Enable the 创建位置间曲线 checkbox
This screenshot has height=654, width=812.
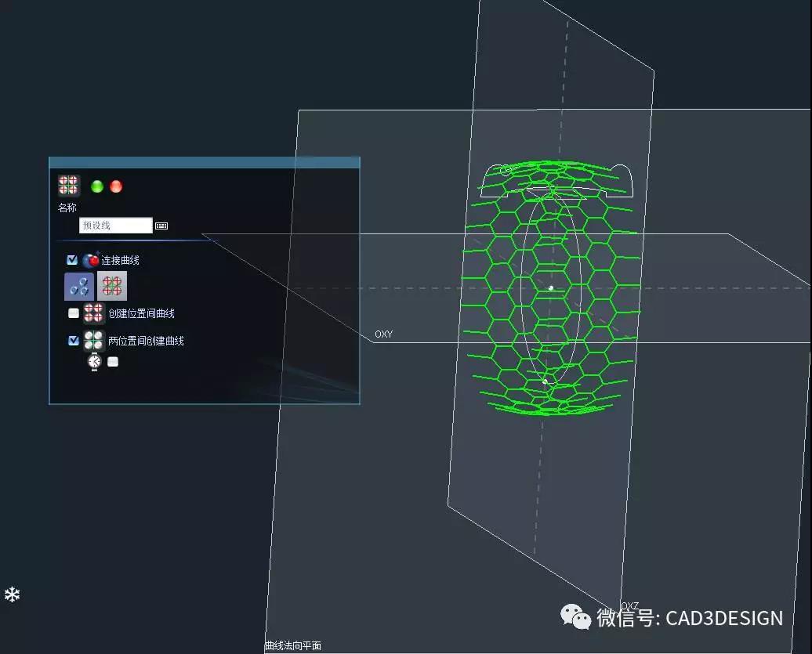74,313
